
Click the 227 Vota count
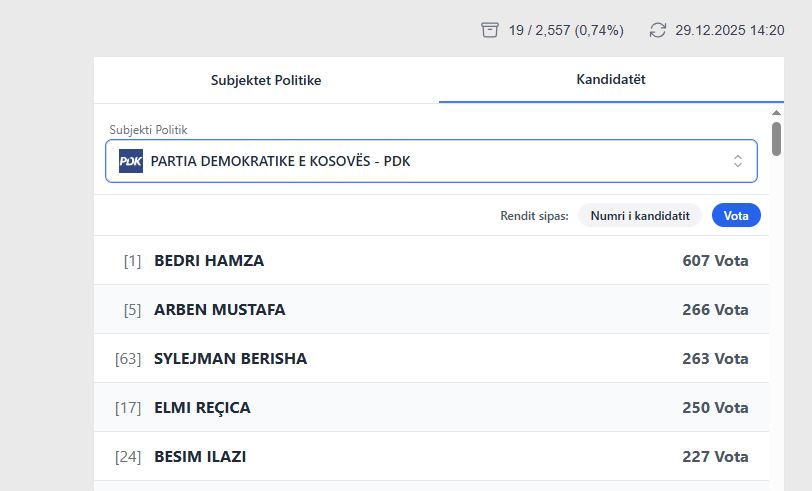[x=715, y=457]
